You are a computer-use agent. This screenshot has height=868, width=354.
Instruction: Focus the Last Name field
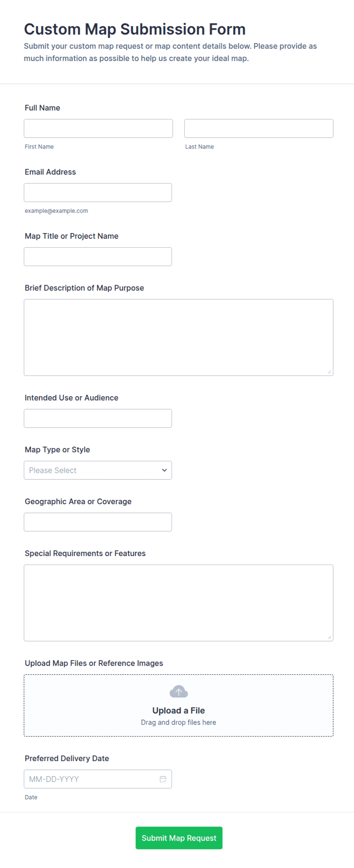259,129
